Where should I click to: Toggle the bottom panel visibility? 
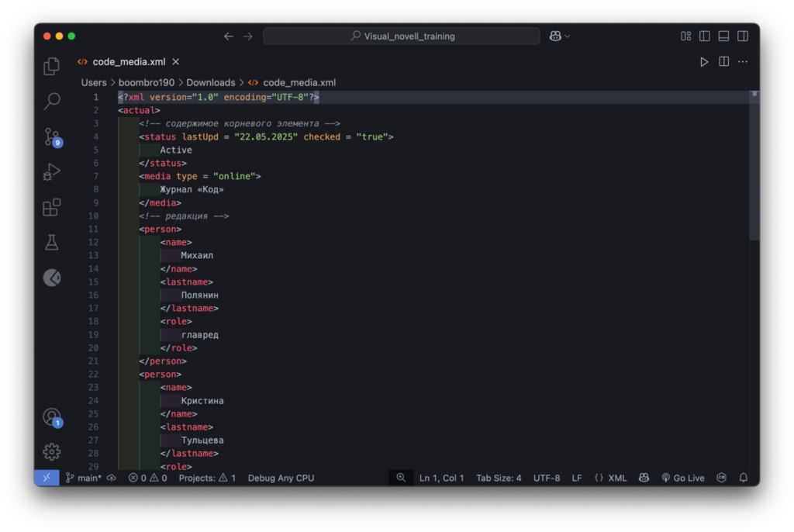pos(723,36)
